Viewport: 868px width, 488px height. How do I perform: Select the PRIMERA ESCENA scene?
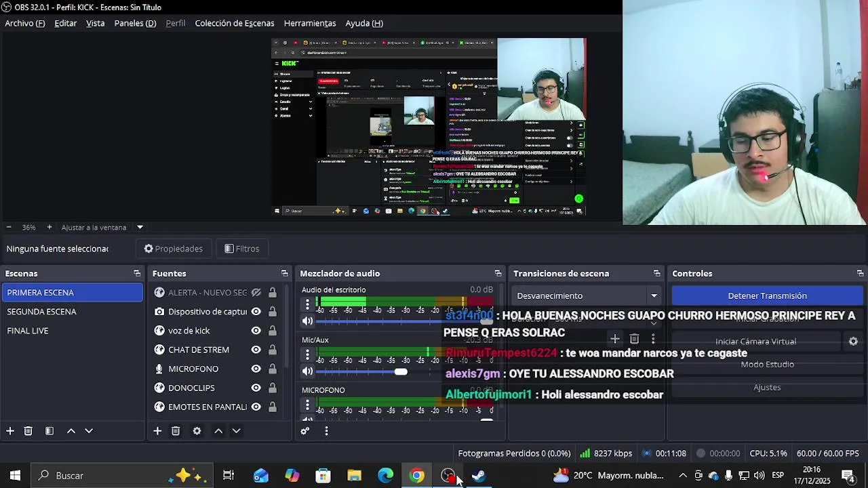click(71, 293)
